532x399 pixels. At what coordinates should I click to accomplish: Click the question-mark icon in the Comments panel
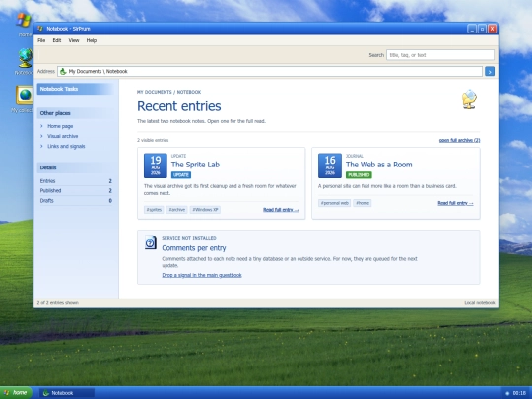pyautogui.click(x=151, y=242)
